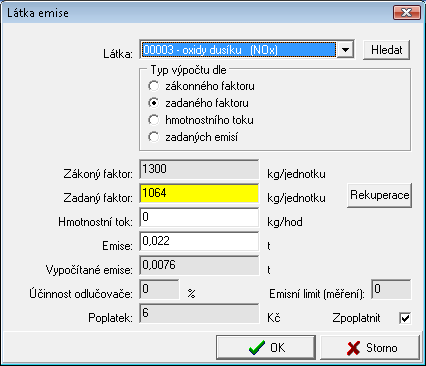426x366 pixels.
Task: Click the Vypočítané emise field
Action: coord(199,265)
